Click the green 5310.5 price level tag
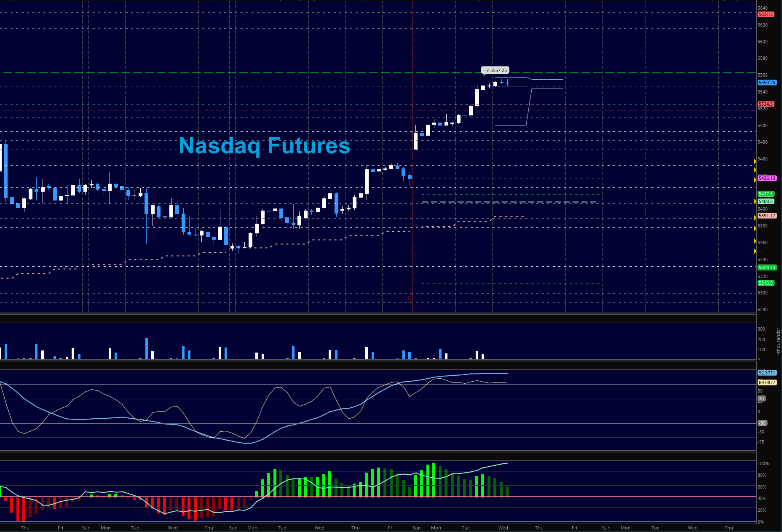 click(765, 283)
